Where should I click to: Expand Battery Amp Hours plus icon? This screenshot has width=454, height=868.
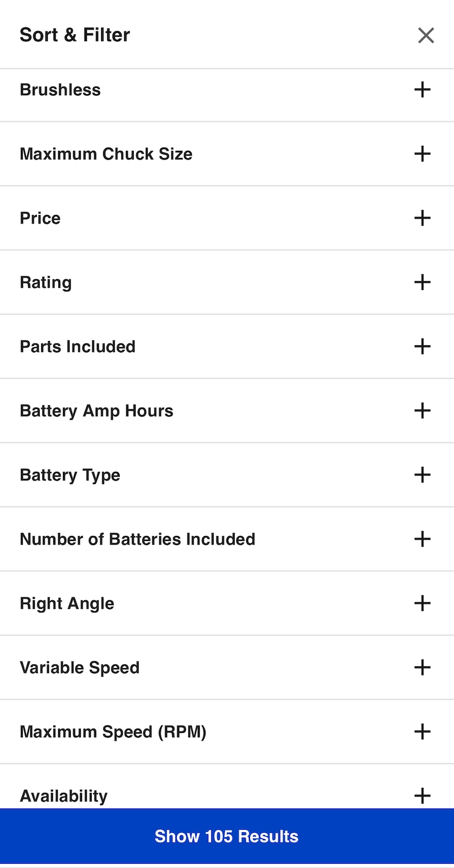pos(422,411)
